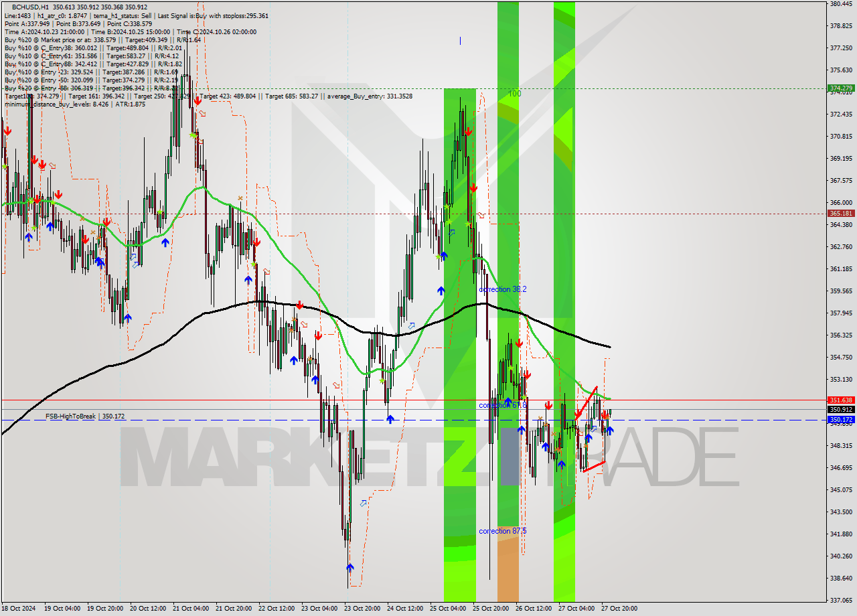This screenshot has height=616, width=857.
Task: Click the '18 Oct 2024' time axis label
Action: coord(18,609)
